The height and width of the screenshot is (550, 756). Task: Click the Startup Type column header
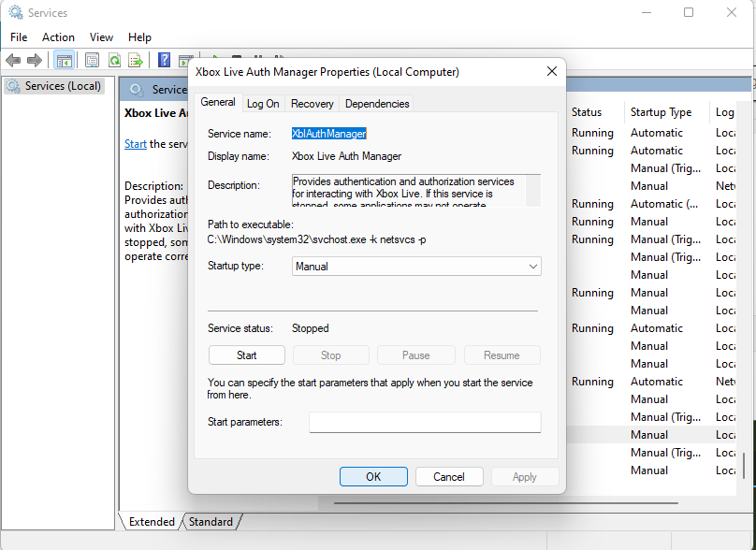tap(661, 112)
